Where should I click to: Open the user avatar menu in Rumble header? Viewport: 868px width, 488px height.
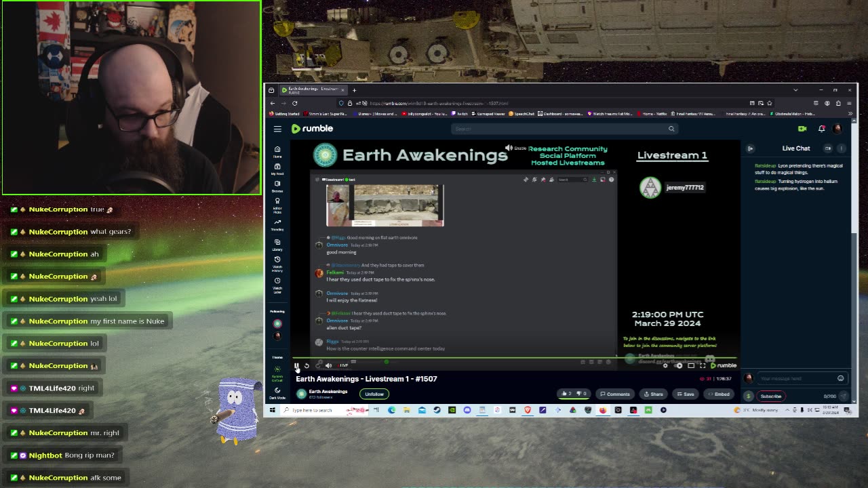click(837, 129)
